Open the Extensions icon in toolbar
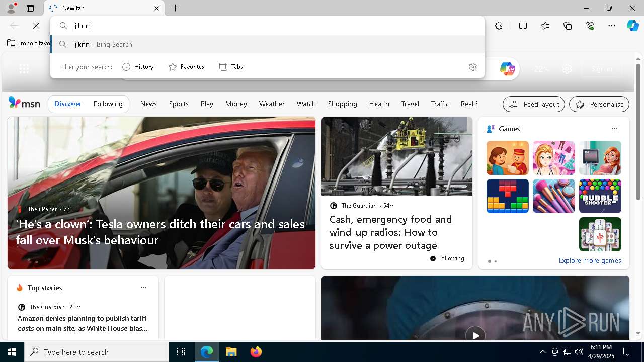The width and height of the screenshot is (644, 362). (x=499, y=26)
